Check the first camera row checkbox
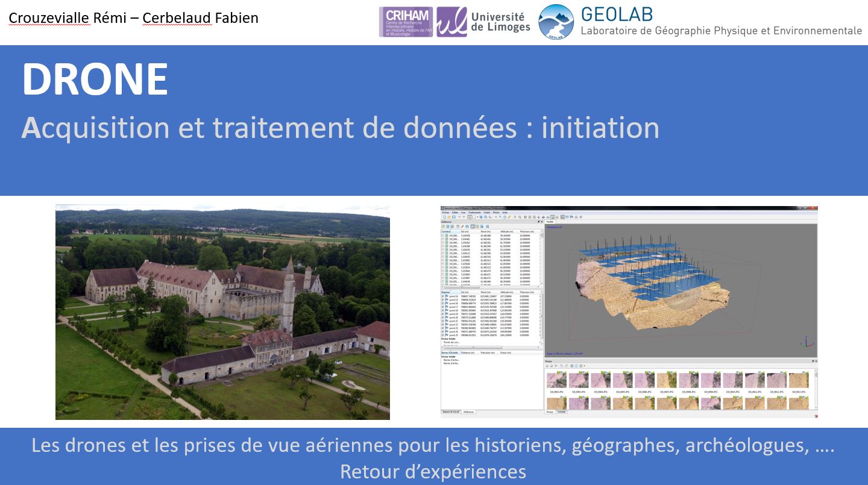 (x=443, y=236)
